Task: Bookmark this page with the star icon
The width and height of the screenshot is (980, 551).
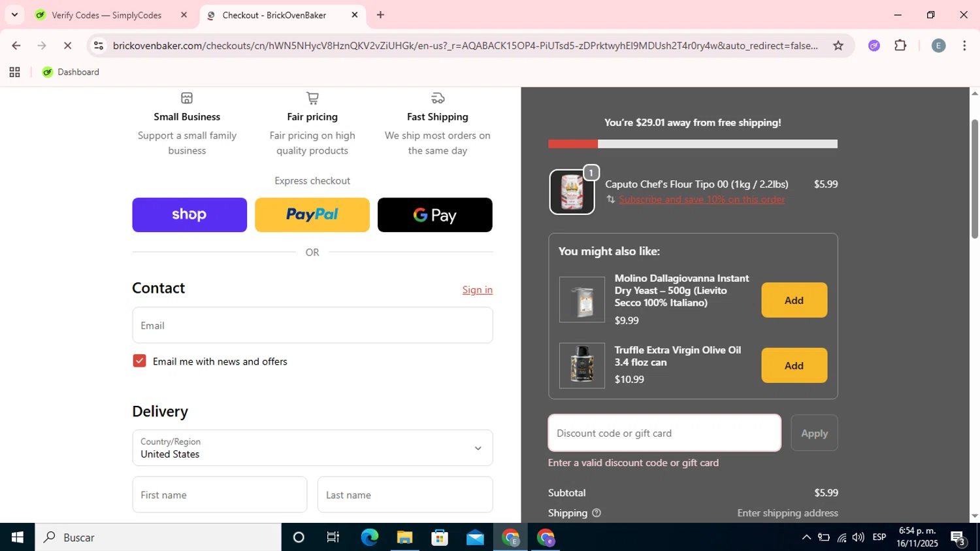Action: 838,45
